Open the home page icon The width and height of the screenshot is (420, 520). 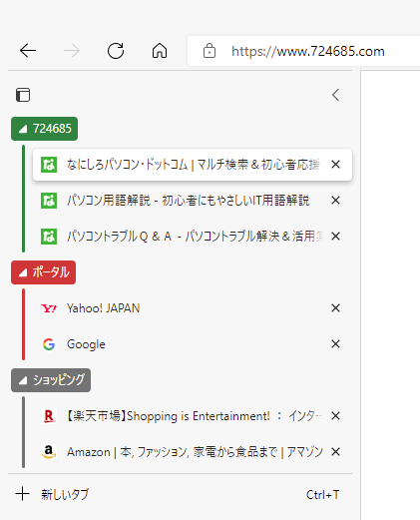pos(160,51)
